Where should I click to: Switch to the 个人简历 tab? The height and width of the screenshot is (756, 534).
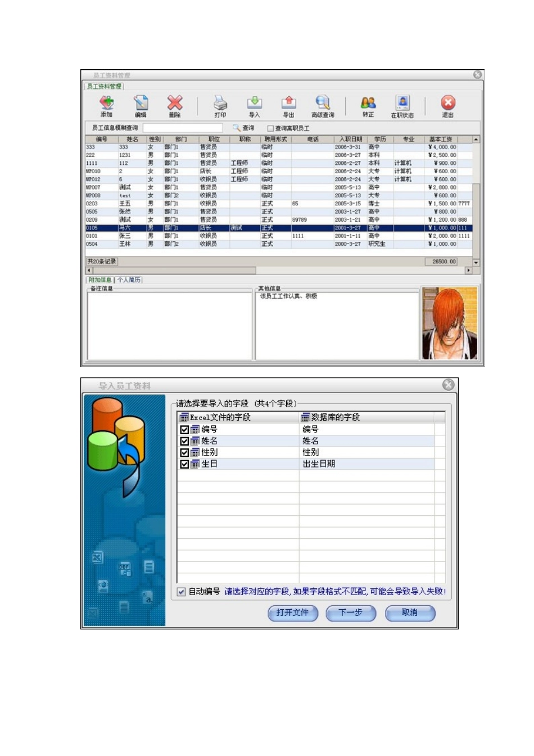pos(129,280)
